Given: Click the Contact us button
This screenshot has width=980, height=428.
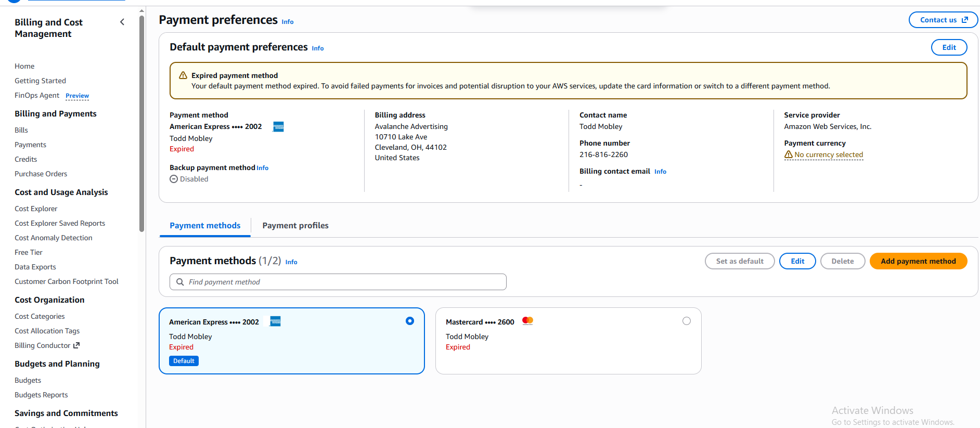Looking at the screenshot, I should tap(943, 20).
